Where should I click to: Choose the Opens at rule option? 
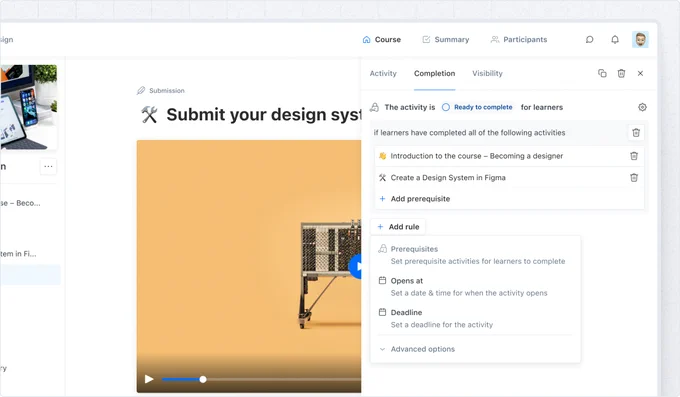click(x=475, y=287)
